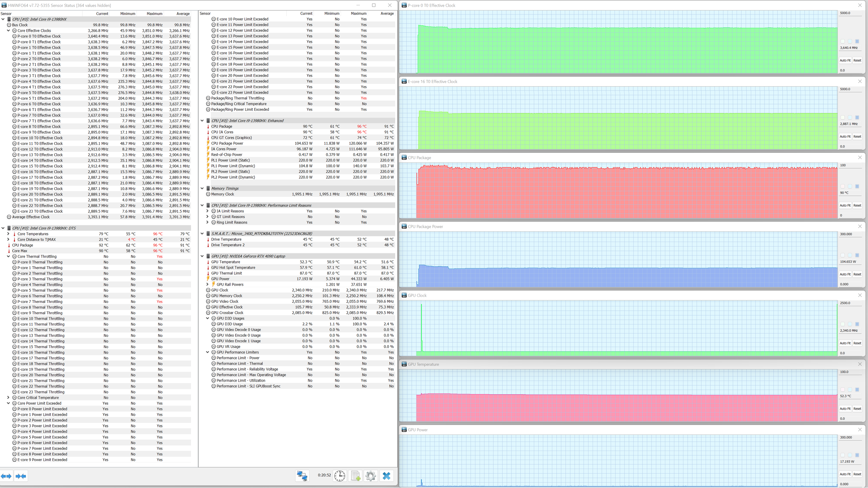Start logging with the sheet-plus icon
The width and height of the screenshot is (868, 488).
355,476
